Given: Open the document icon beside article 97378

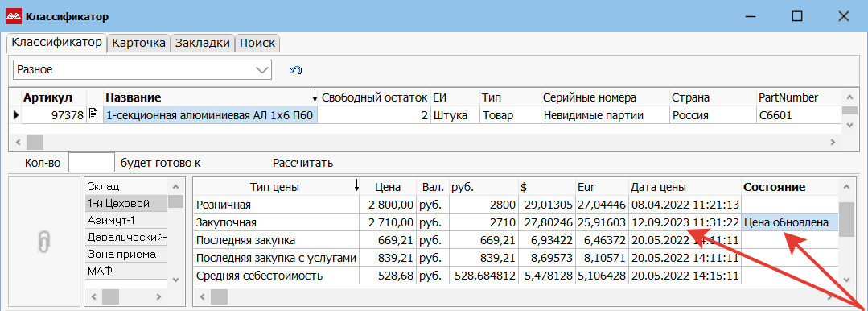Looking at the screenshot, I should click(93, 115).
